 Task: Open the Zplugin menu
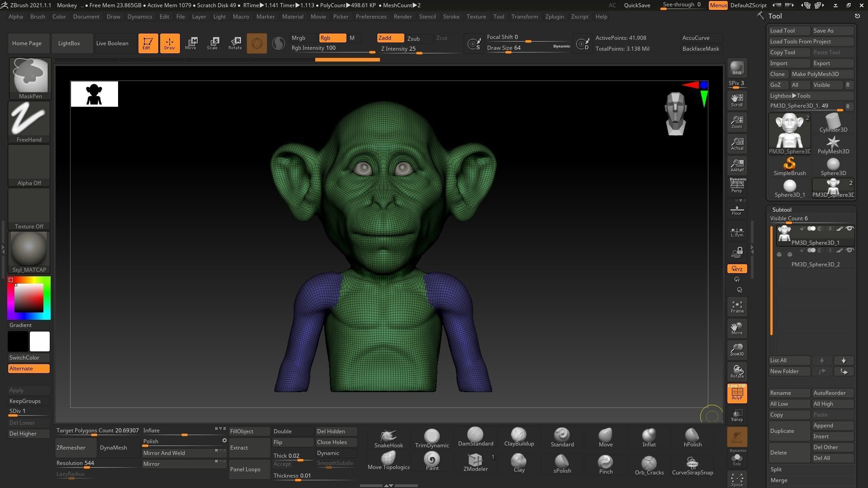[555, 17]
